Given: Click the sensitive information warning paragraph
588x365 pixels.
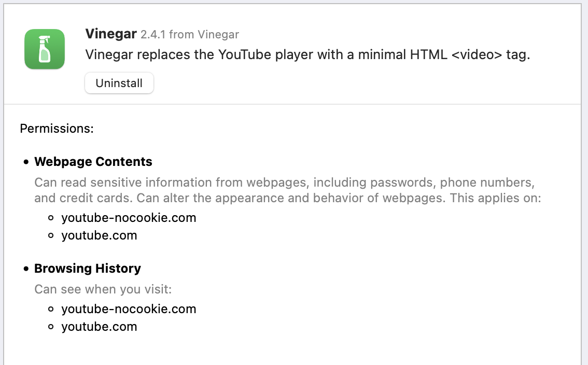Looking at the screenshot, I should tap(284, 183).
